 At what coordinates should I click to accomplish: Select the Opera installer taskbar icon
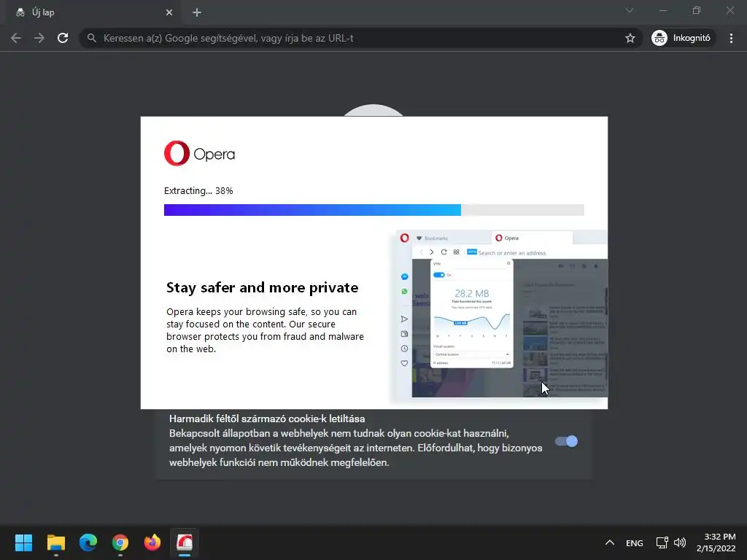coord(185,542)
